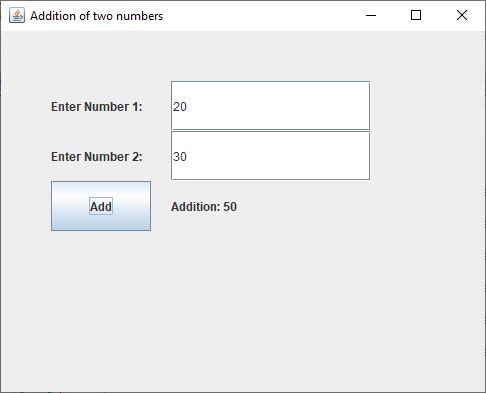Screen dimensions: 486x393
Task: Focus the Enter Number 1 text field
Action: tap(270, 105)
